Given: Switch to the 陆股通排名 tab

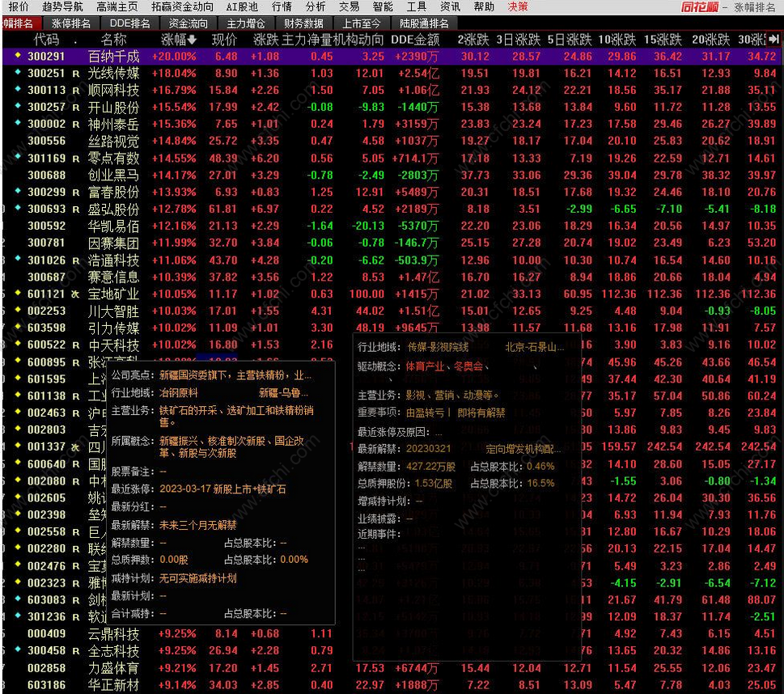Looking at the screenshot, I should [x=424, y=23].
